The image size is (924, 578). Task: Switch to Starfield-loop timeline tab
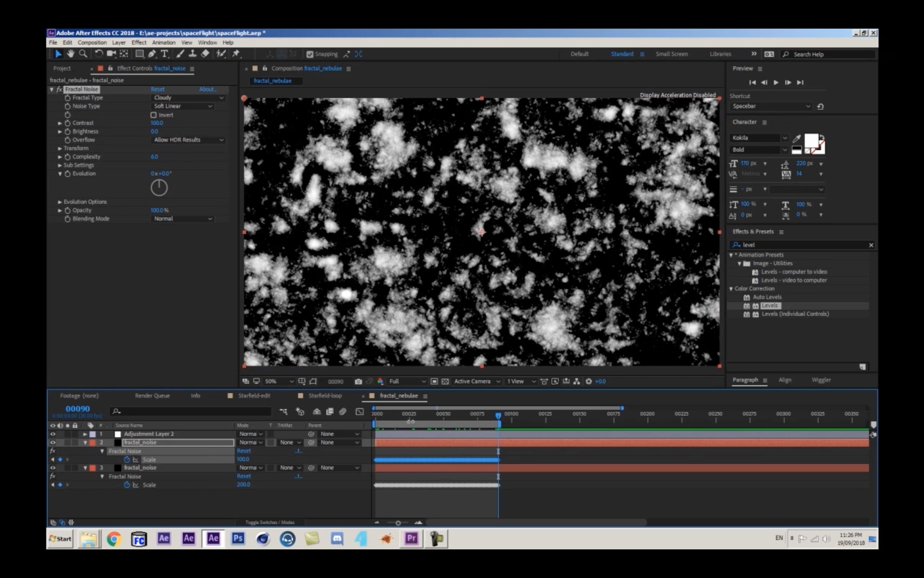[x=325, y=396]
